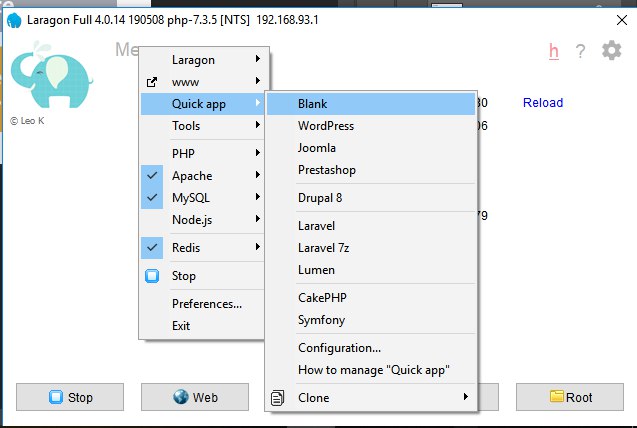Image resolution: width=637 pixels, height=428 pixels.
Task: Select Lumen quick app
Action: (x=371, y=270)
